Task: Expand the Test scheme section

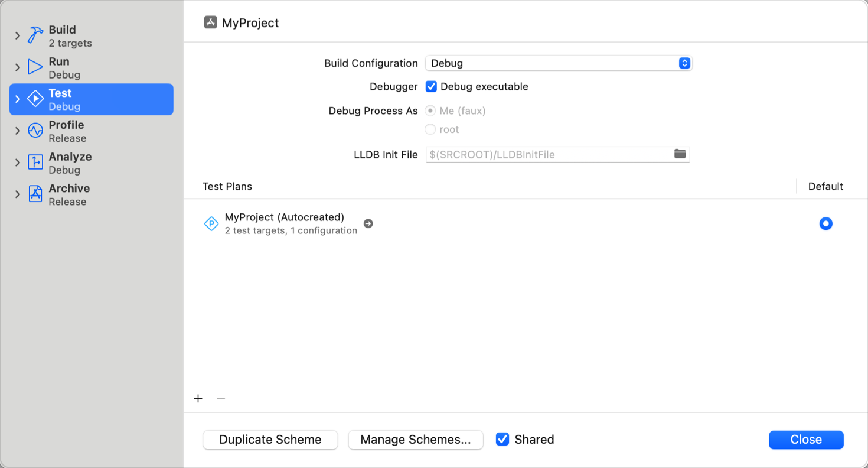Action: pyautogui.click(x=16, y=99)
